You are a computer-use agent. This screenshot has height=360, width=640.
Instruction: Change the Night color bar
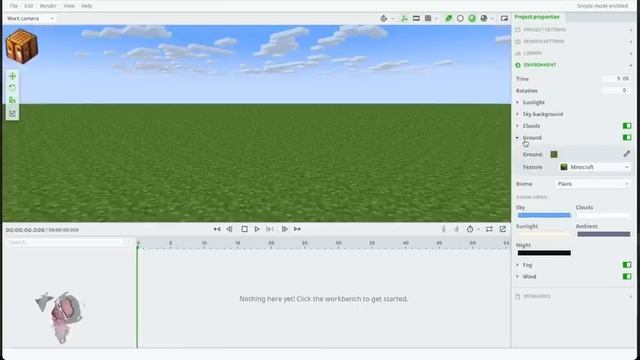tap(544, 253)
